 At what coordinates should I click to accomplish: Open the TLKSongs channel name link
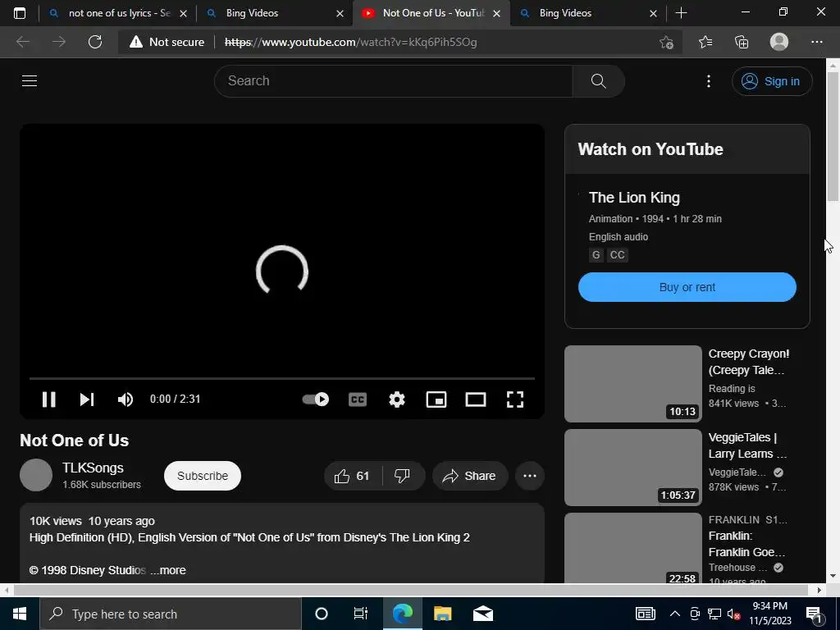click(x=93, y=468)
